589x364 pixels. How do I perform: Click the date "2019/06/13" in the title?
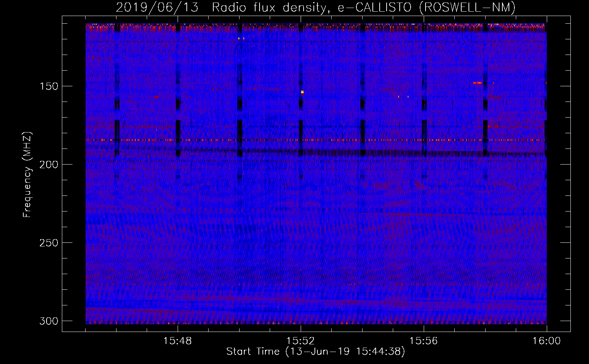[157, 8]
